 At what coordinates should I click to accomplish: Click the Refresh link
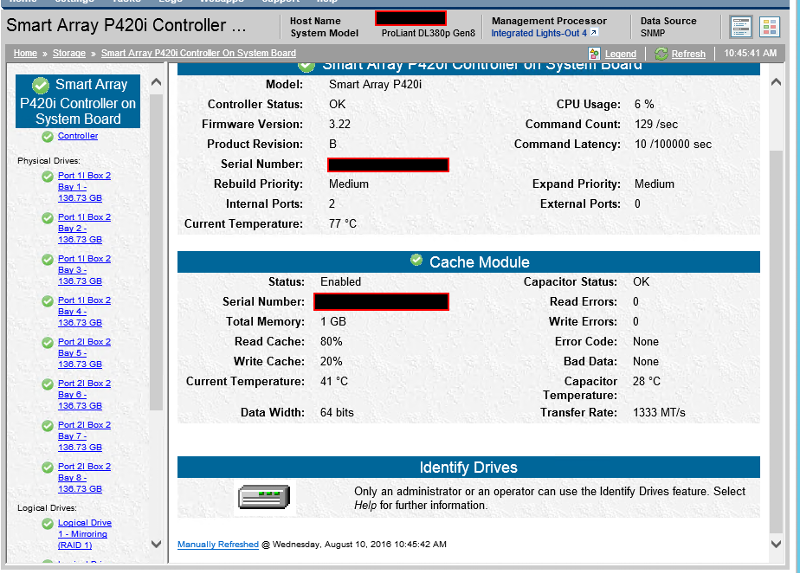[x=688, y=54]
